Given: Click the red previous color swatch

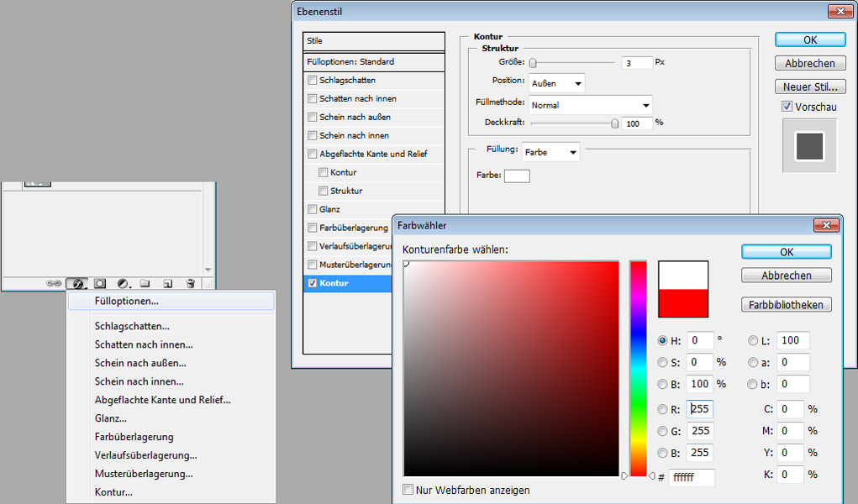Looking at the screenshot, I should [x=683, y=303].
